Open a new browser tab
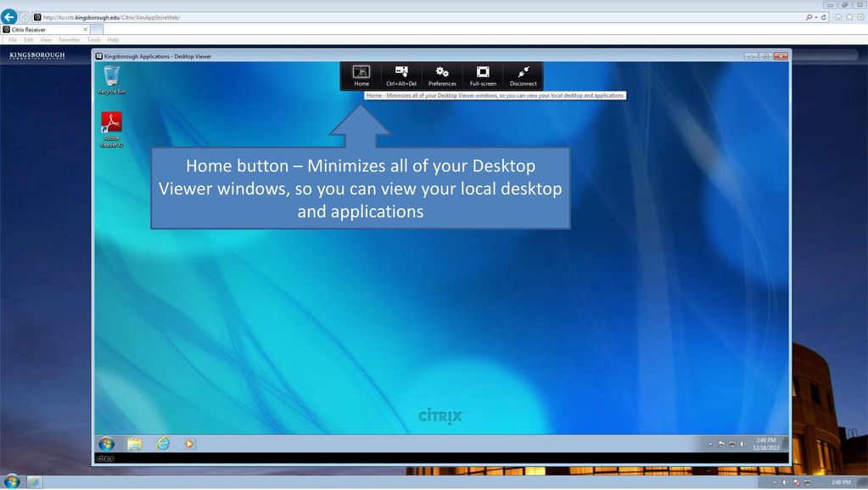The width and height of the screenshot is (868, 490). [x=97, y=30]
